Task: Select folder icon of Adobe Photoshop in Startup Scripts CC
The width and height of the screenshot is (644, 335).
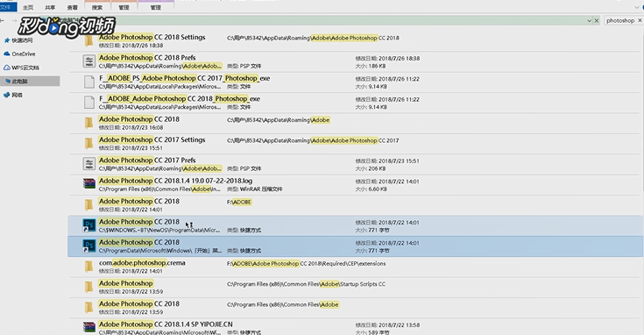Action: coord(88,288)
